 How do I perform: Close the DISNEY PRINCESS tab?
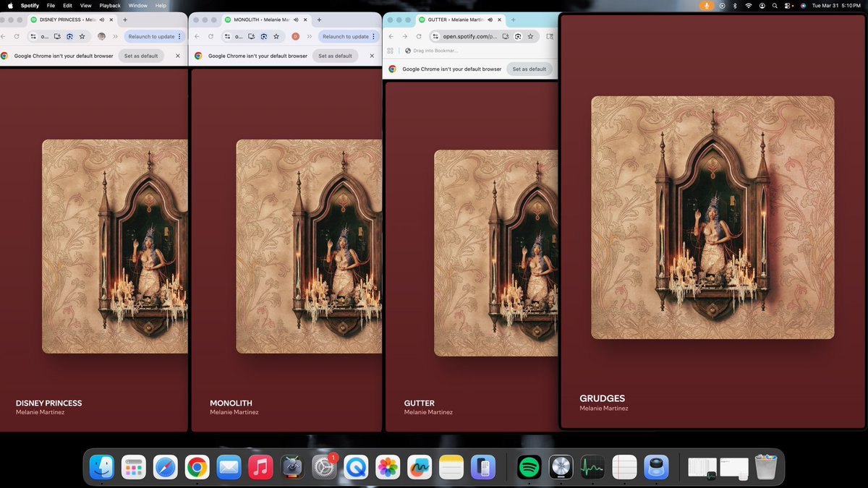(x=111, y=20)
